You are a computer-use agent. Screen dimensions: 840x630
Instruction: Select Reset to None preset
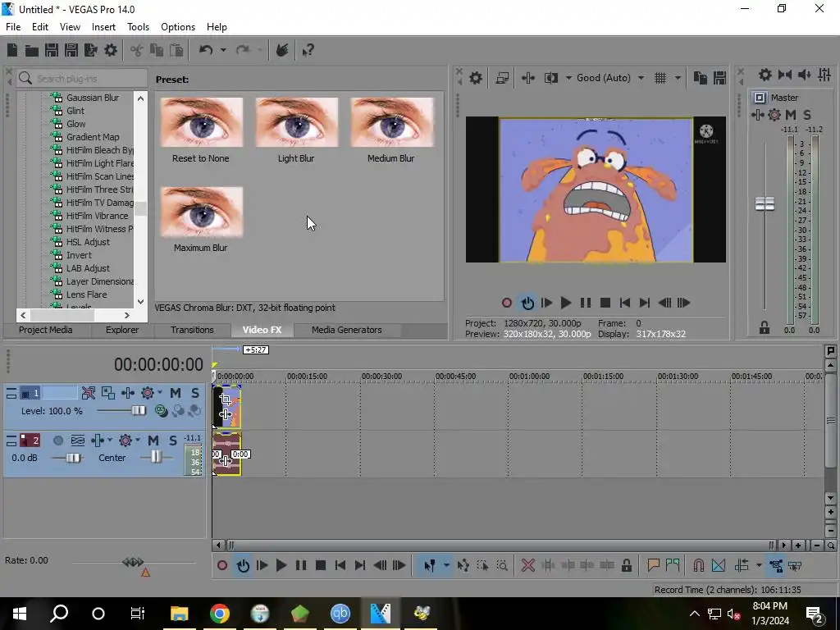point(202,123)
